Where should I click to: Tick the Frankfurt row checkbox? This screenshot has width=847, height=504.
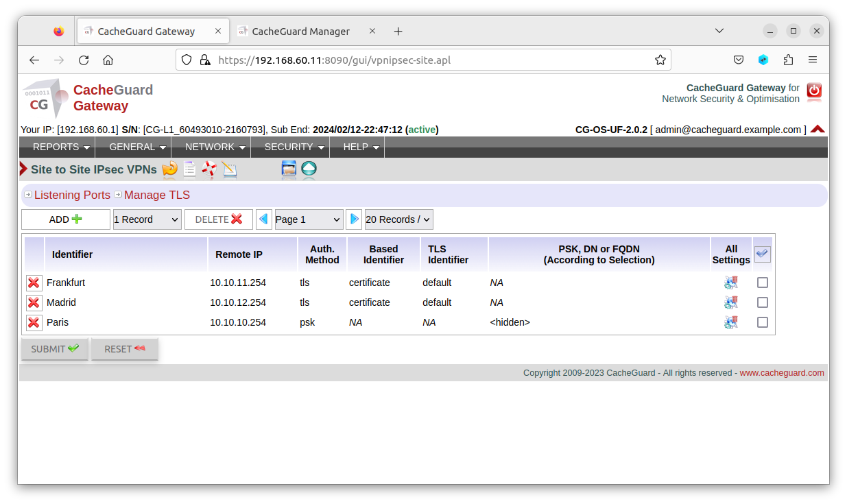[x=763, y=283]
